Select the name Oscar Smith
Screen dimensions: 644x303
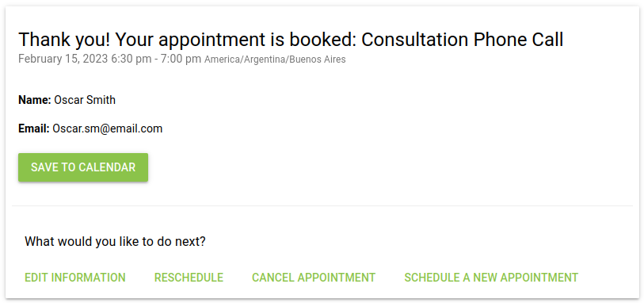(x=85, y=100)
